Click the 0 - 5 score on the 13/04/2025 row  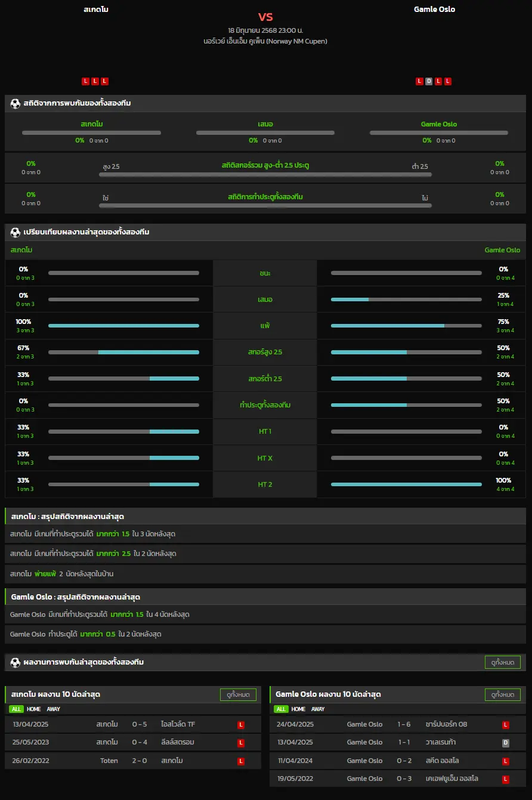point(140,725)
